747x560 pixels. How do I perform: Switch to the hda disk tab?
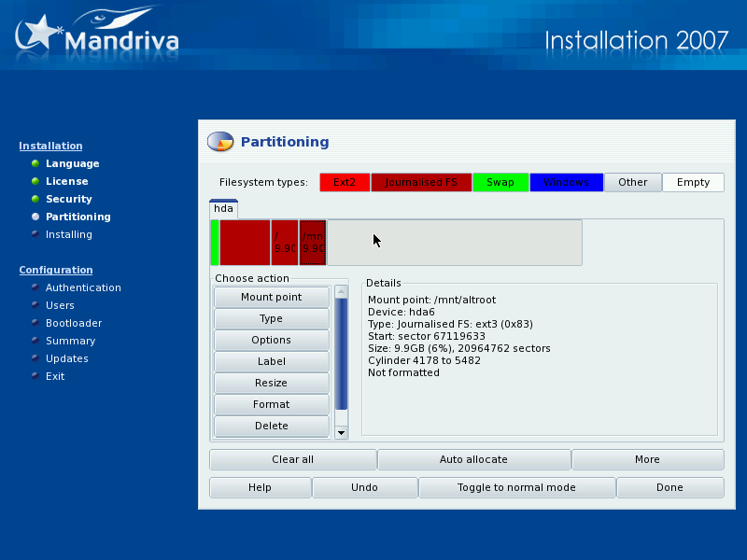pyautogui.click(x=223, y=208)
